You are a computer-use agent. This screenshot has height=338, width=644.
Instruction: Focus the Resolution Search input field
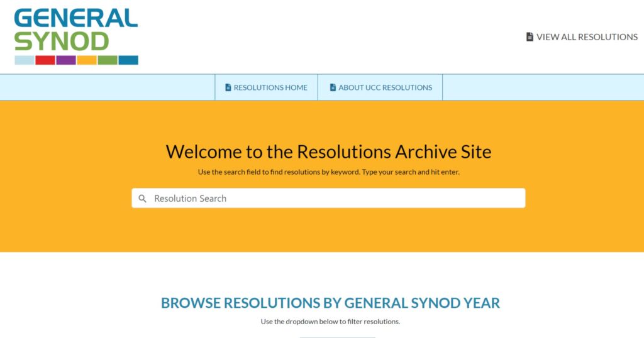(x=328, y=198)
